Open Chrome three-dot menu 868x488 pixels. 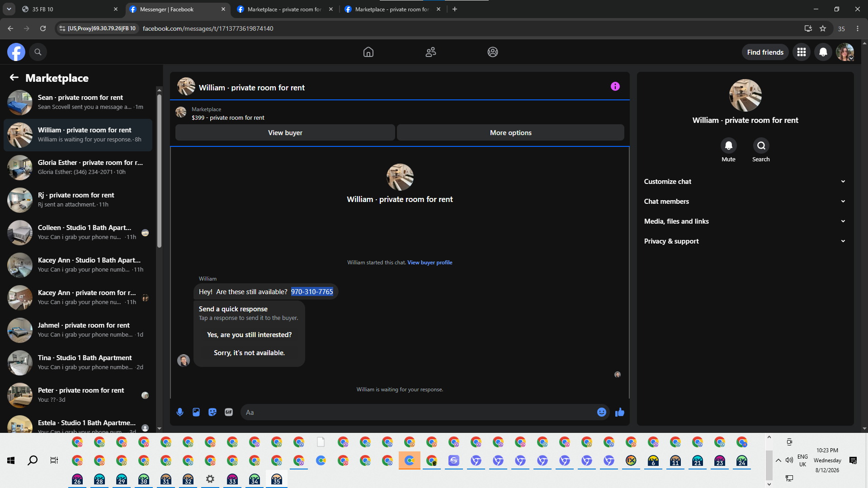[858, 28]
